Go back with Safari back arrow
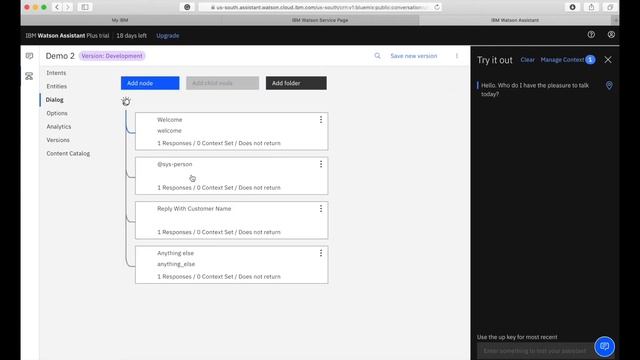The height and width of the screenshot is (360, 640). coord(57,7)
